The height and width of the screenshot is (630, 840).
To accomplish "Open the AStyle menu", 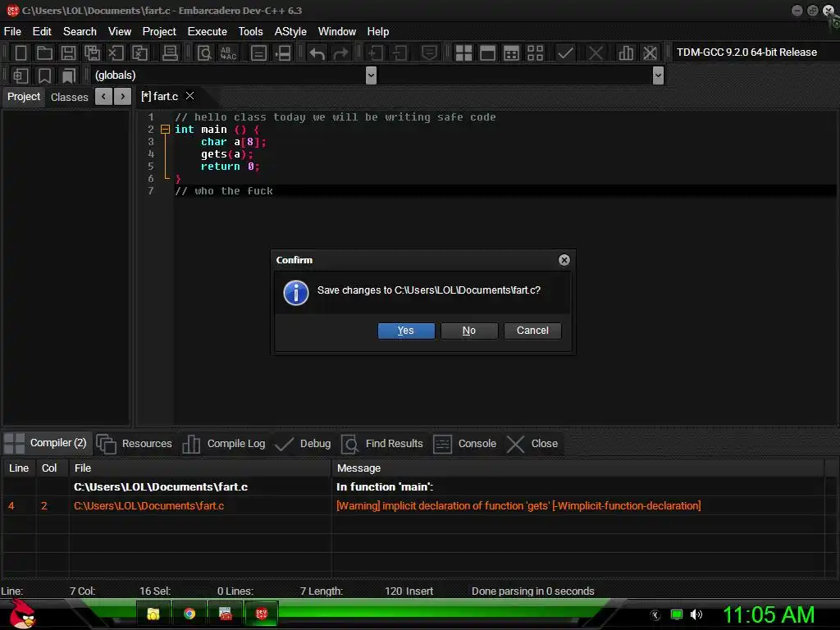I will (x=290, y=32).
